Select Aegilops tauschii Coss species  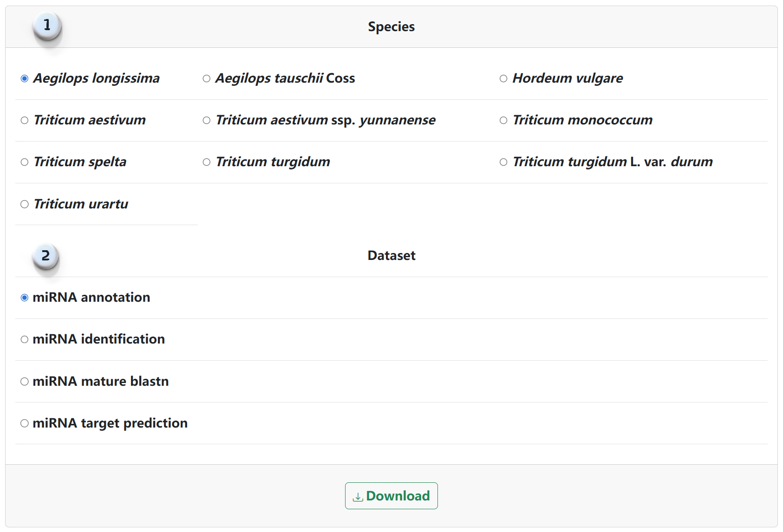(207, 78)
